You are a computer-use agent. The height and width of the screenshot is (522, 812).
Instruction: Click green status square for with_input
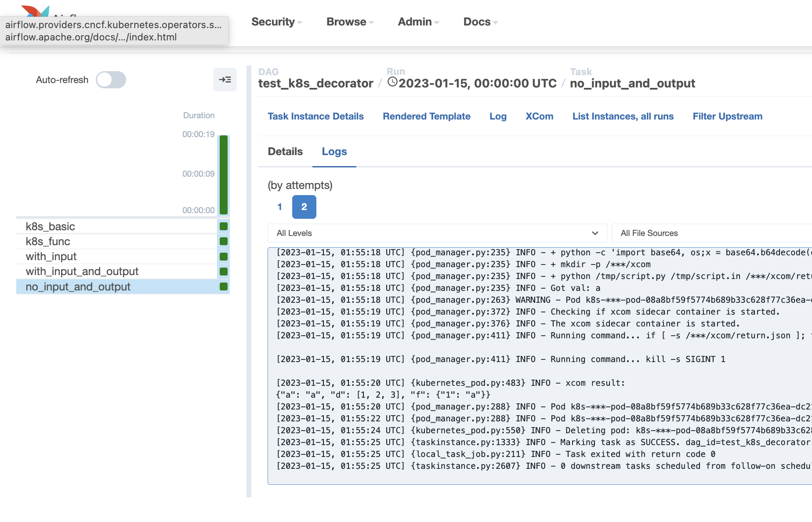click(x=224, y=257)
